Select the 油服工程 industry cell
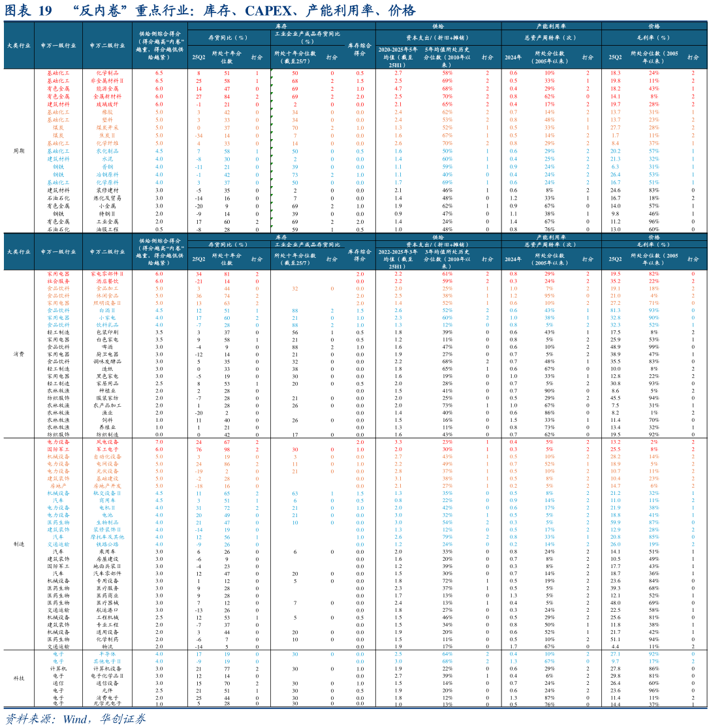The width and height of the screenshot is (711, 728). tap(108, 230)
